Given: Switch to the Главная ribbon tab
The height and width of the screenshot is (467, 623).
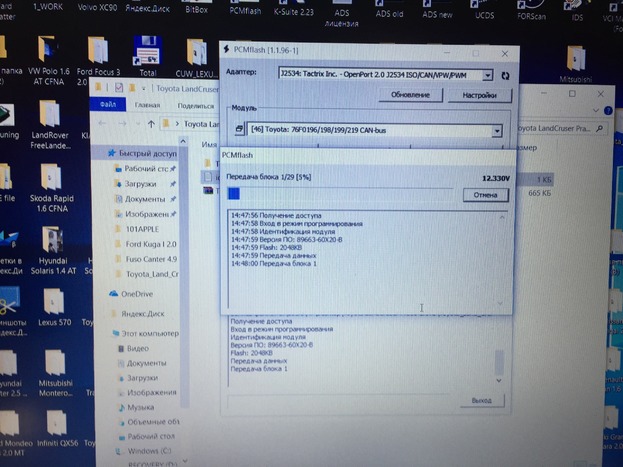Looking at the screenshot, I should [x=147, y=105].
